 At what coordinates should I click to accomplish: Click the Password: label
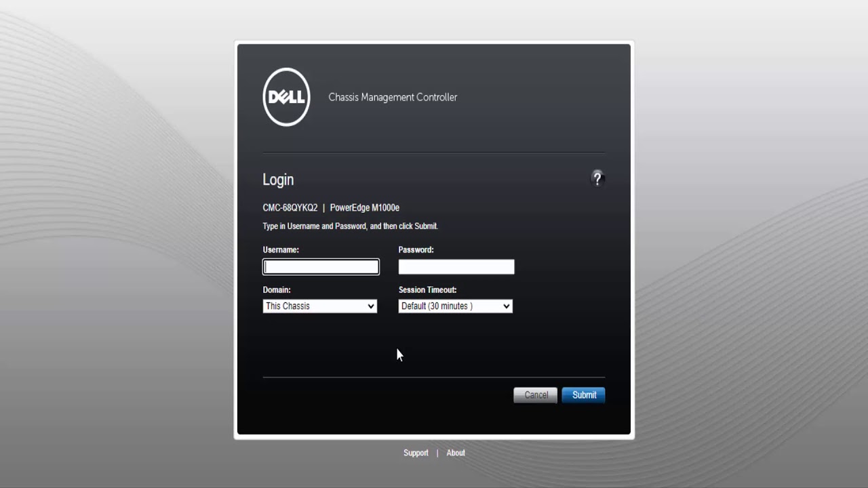pyautogui.click(x=416, y=250)
